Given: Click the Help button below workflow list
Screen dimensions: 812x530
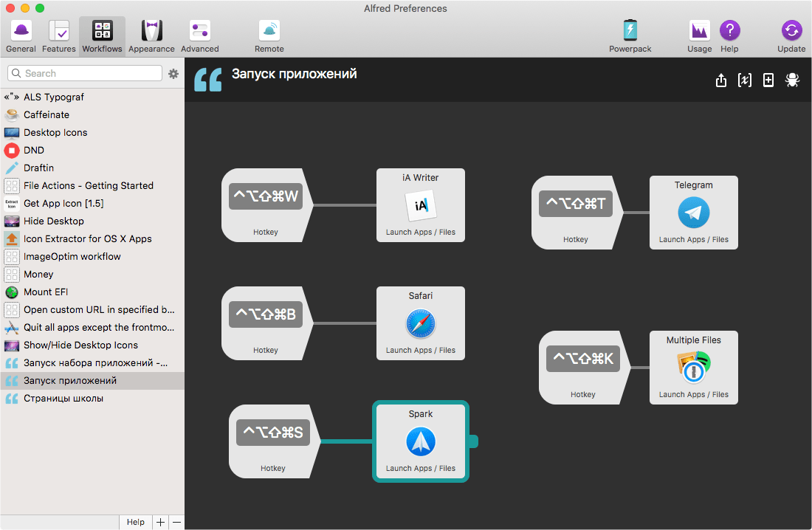Looking at the screenshot, I should [x=136, y=522].
